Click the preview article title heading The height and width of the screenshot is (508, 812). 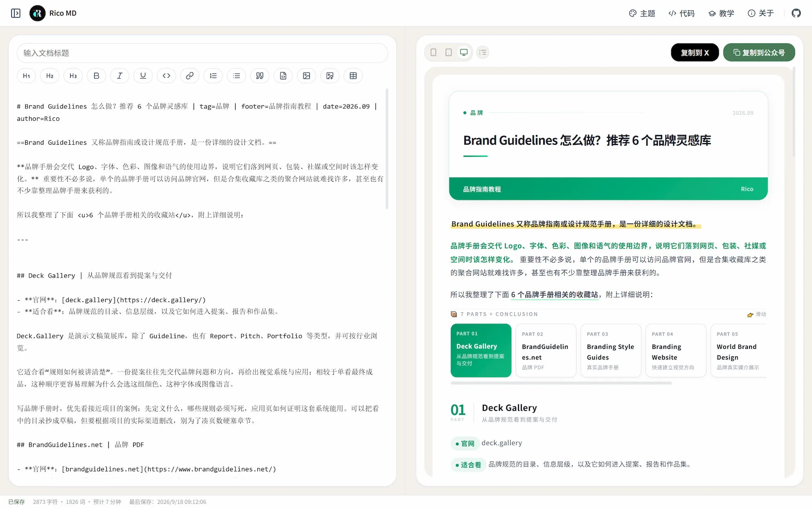587,140
